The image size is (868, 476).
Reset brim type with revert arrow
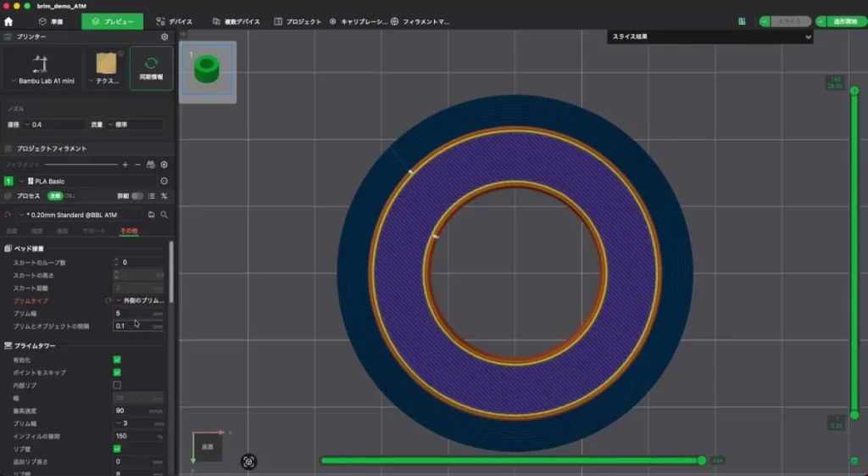108,301
